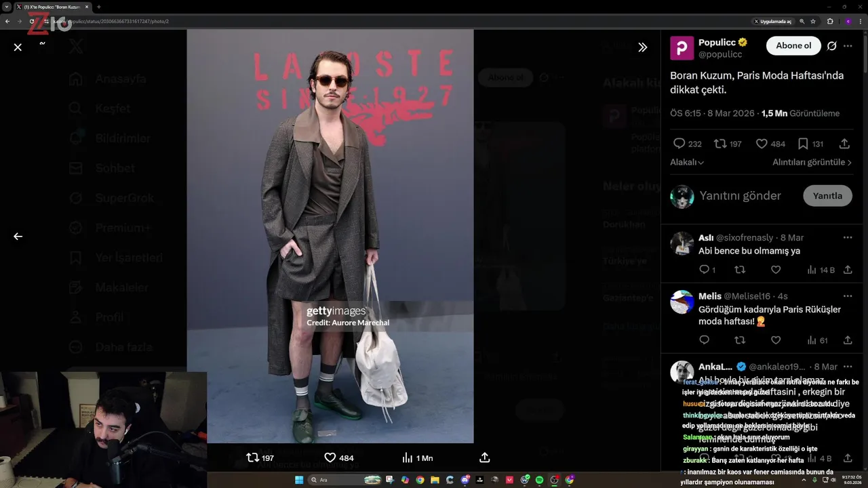This screenshot has width=868, height=488.
Task: Like from the photo bar heart showing 484
Action: coord(330,457)
